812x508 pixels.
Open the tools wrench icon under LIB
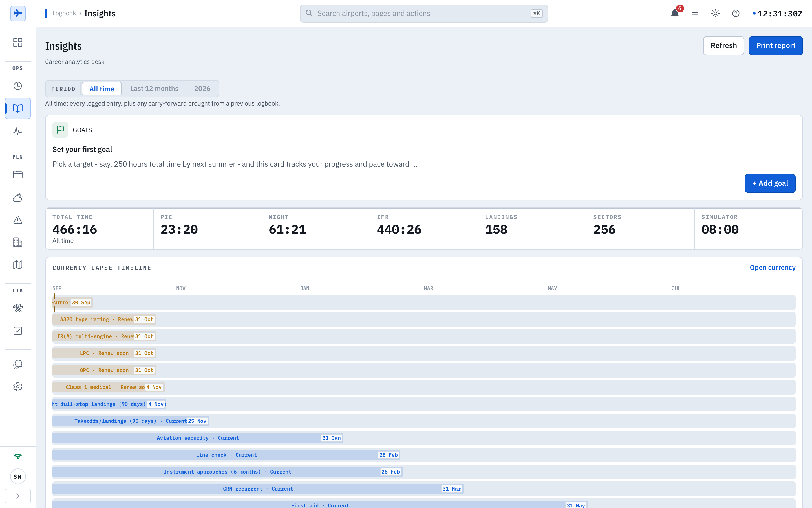click(x=18, y=308)
